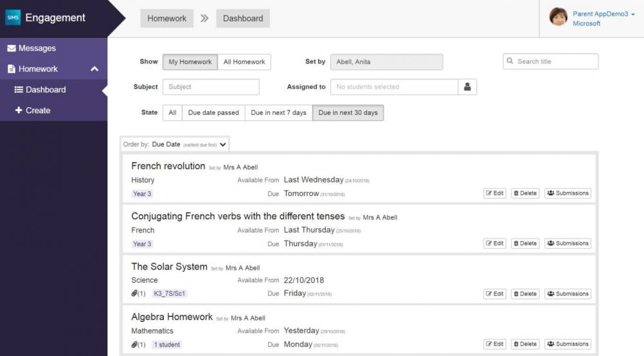This screenshot has height=356, width=644.
Task: Delete Conjugating French verbs homework
Action: coord(525,244)
